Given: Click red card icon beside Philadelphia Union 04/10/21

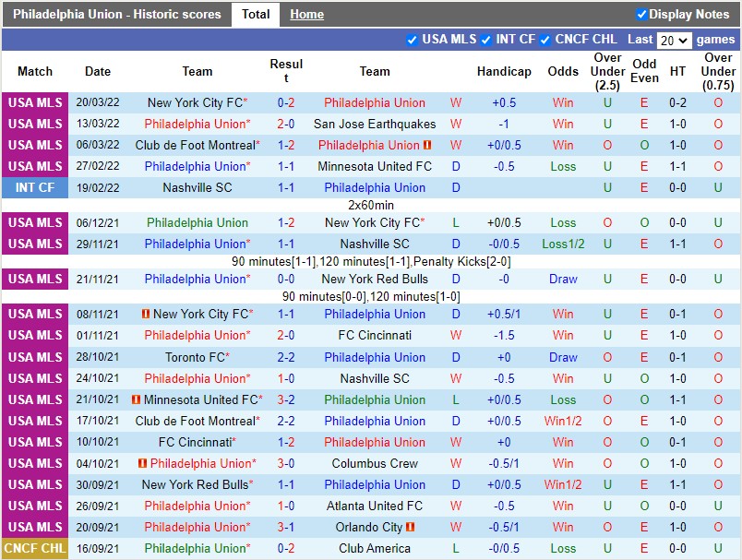Looking at the screenshot, I should coord(142,463).
